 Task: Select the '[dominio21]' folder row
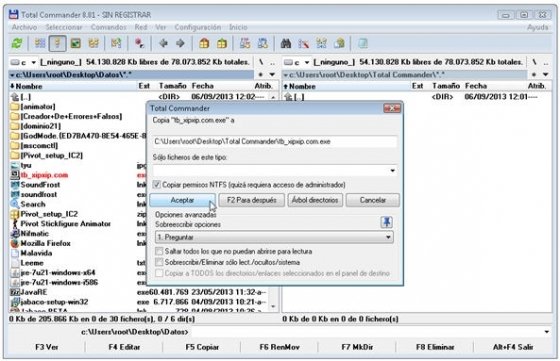pos(78,126)
